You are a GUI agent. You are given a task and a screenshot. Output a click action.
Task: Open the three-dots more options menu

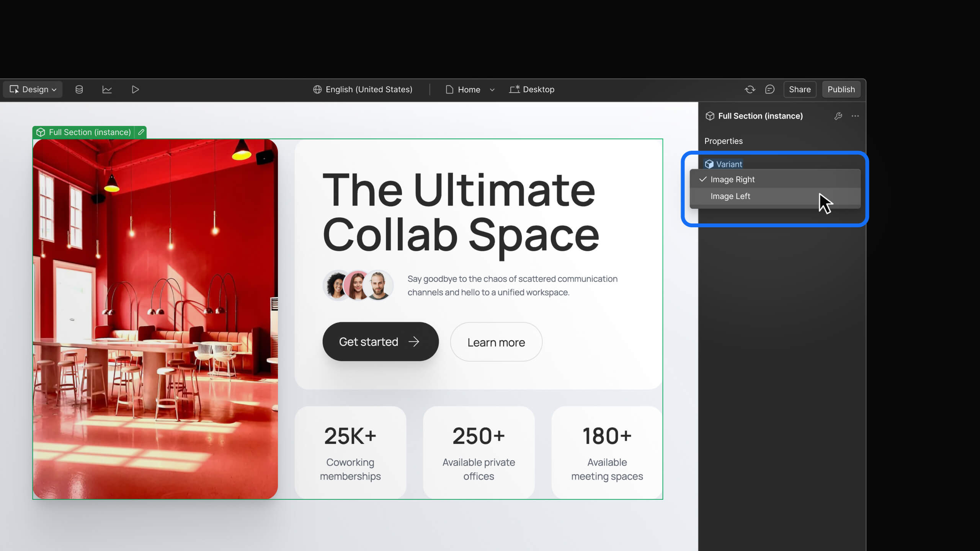[855, 116]
